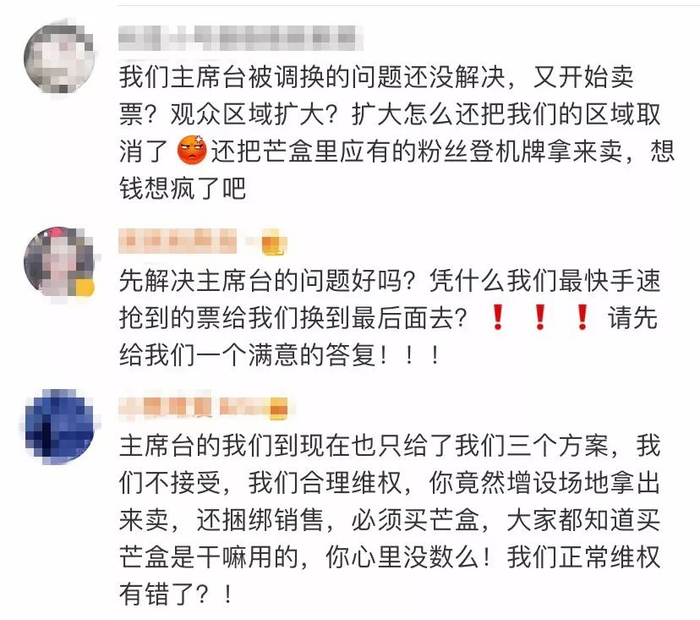Screen dimensions: 700x620
Task: Open the first commenter's pixelated gray avatar
Action: tap(59, 58)
